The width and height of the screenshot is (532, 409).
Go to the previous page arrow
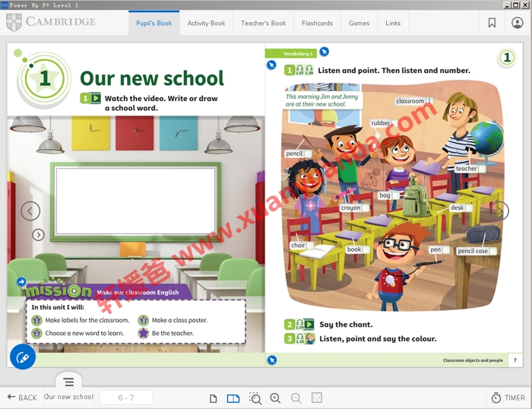pos(30,211)
